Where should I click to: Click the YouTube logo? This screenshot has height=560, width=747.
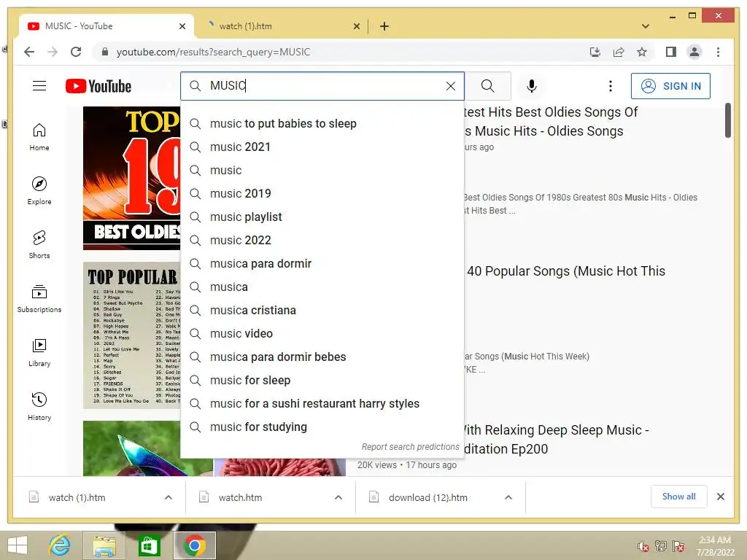[x=98, y=86]
